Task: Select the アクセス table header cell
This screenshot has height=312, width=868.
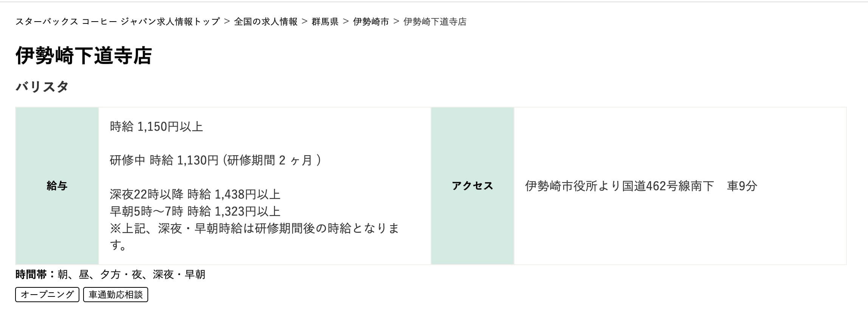Action: (472, 186)
